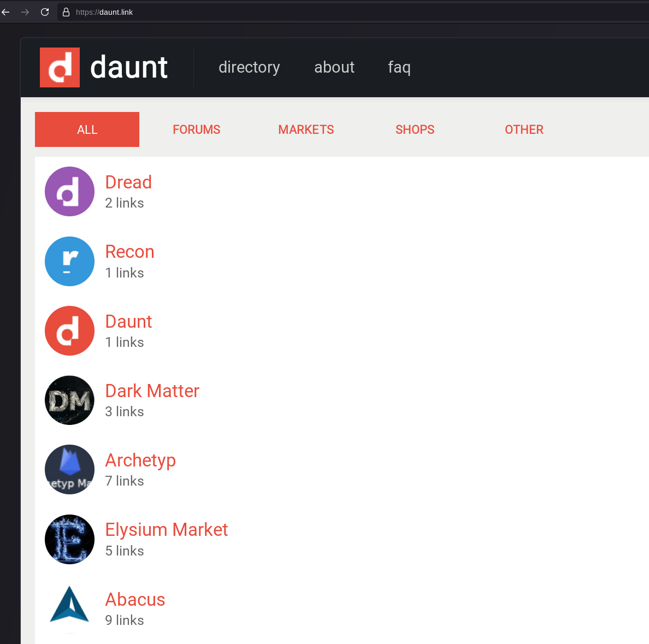Open the Elysium Market listing link
This screenshot has height=644, width=649.
167,530
